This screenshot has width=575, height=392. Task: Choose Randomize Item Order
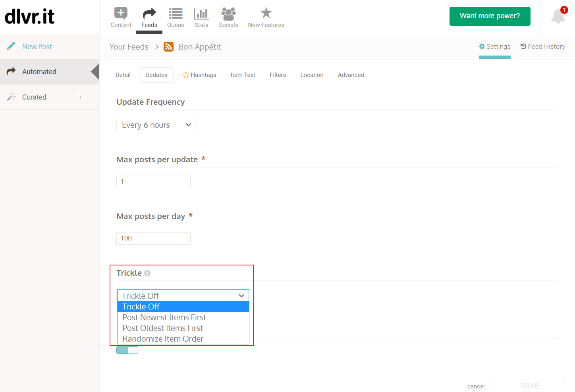click(x=183, y=339)
